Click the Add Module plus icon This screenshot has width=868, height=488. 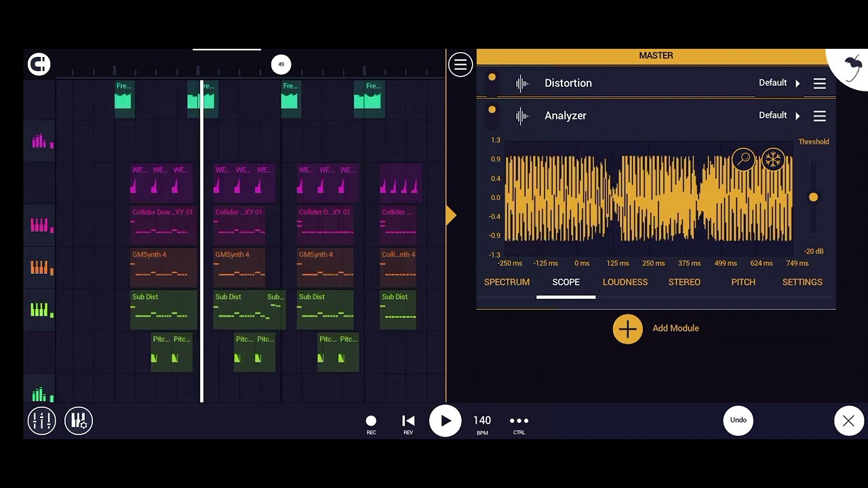pos(627,329)
